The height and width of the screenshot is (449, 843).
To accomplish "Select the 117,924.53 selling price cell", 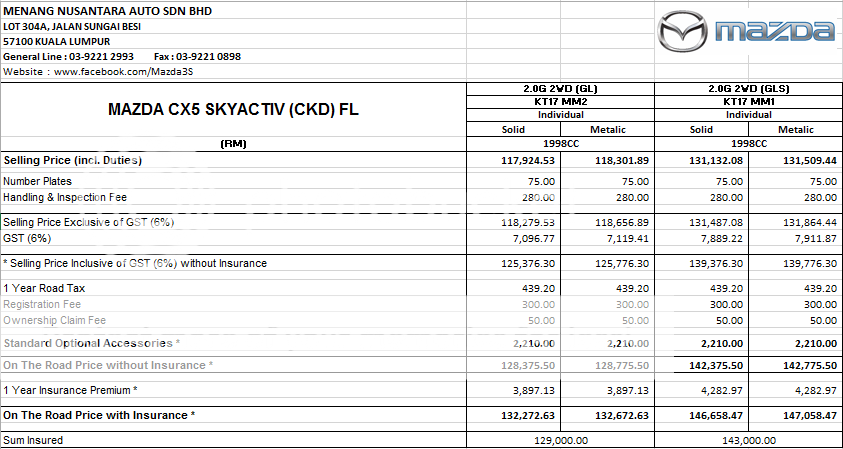I will [x=527, y=160].
